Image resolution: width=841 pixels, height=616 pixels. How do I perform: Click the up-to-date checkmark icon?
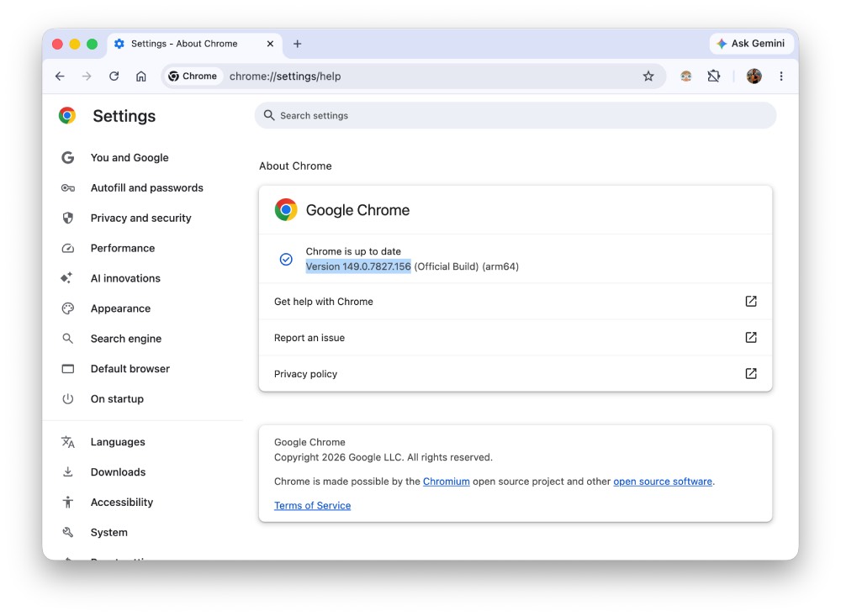(x=286, y=260)
